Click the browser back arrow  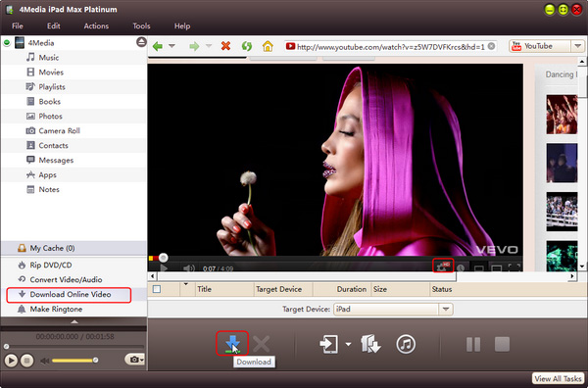(x=158, y=46)
